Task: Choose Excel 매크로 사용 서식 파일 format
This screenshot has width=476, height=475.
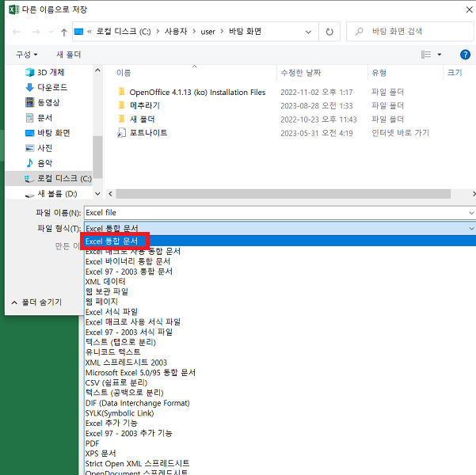Action: pyautogui.click(x=133, y=321)
